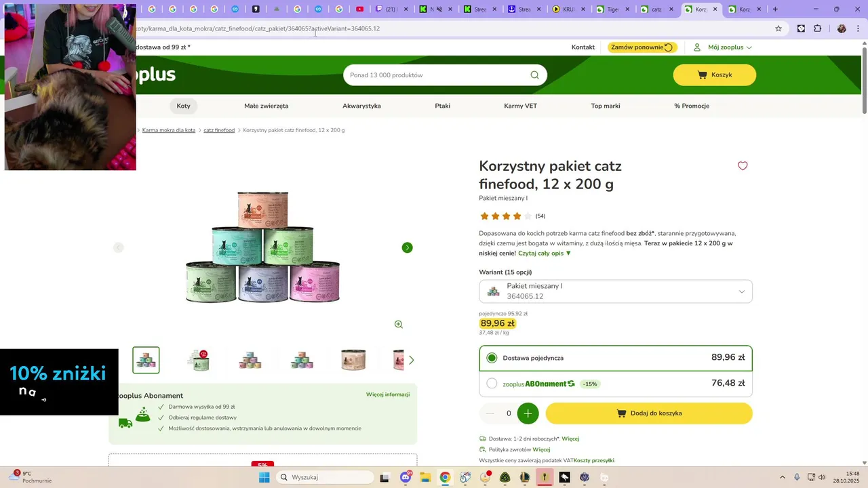Click the zooplus logo
The width and height of the screenshot is (868, 488).
coord(155,75)
